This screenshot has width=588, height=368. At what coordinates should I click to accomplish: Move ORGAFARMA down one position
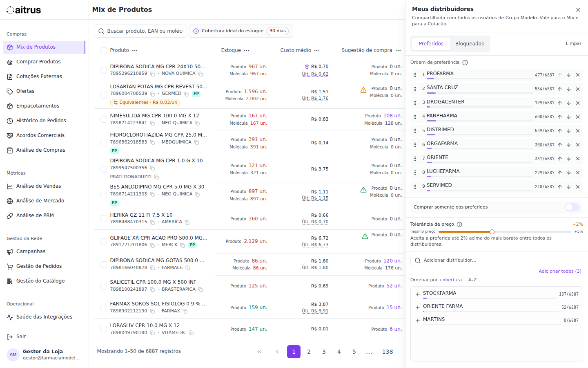(569, 145)
